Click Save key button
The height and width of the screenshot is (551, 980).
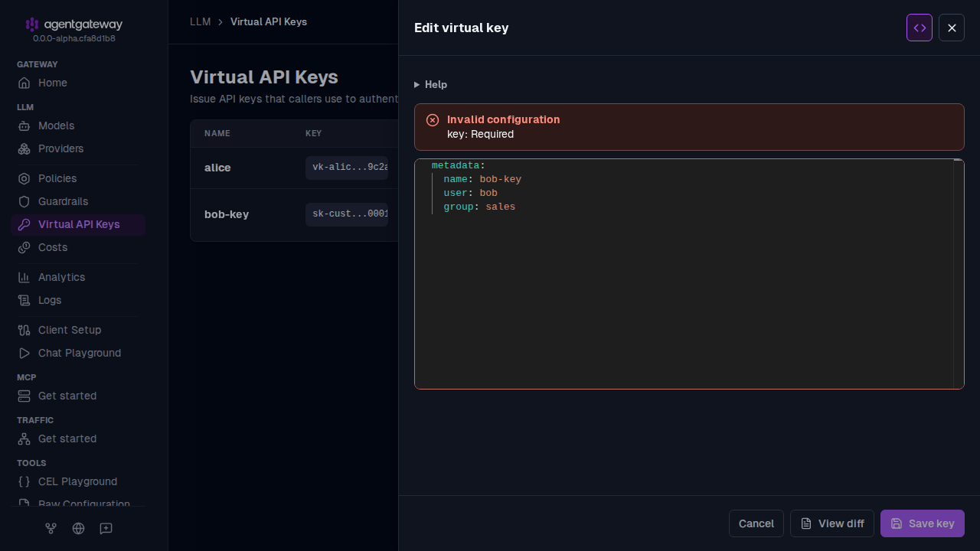[923, 523]
